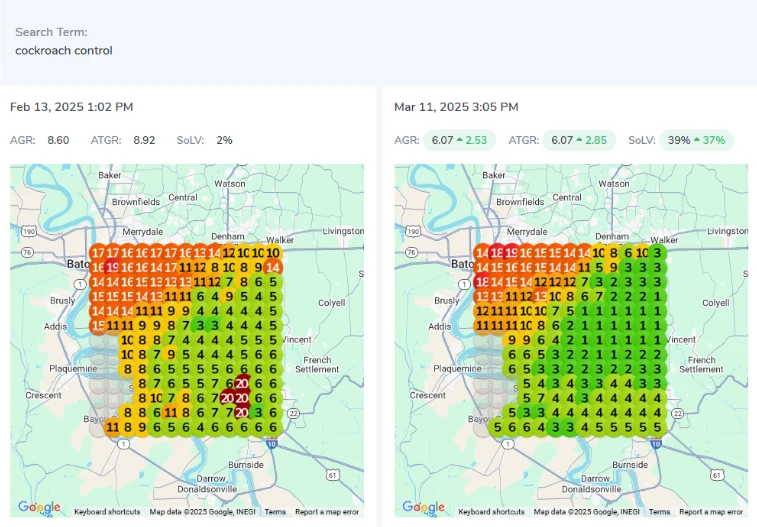Image resolution: width=757 pixels, height=527 pixels.
Task: Click the 'cockroach control' search term text
Action: (64, 50)
